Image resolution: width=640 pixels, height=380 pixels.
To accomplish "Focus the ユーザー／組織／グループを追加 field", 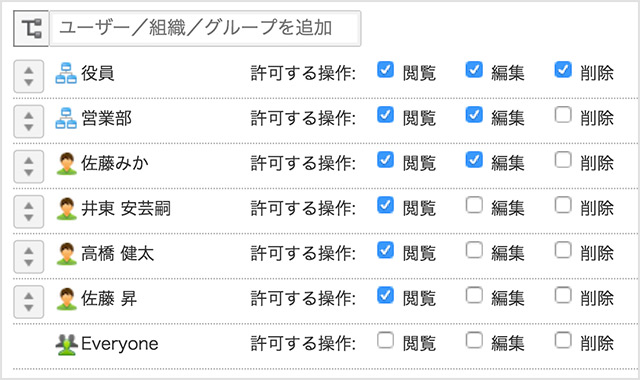I will coord(205,29).
